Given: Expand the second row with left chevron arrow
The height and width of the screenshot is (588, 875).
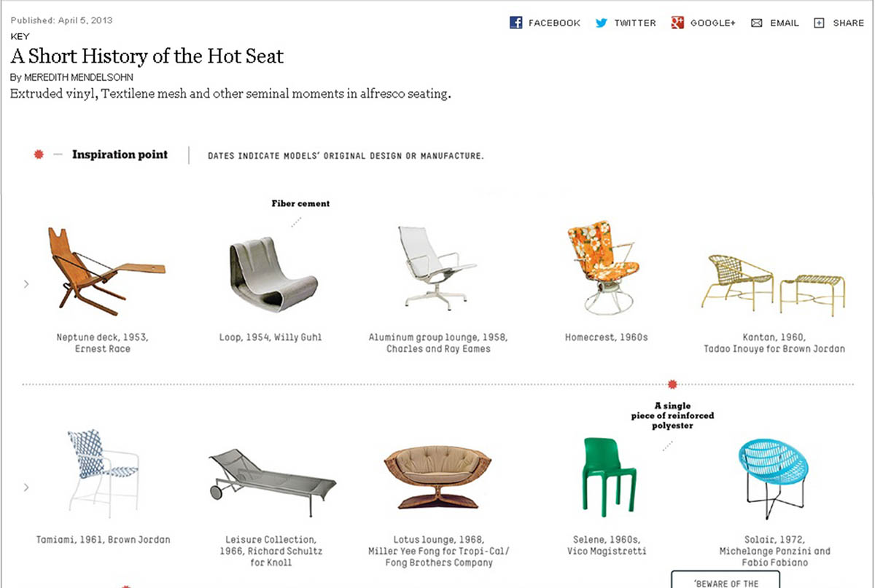Looking at the screenshot, I should 26,487.
